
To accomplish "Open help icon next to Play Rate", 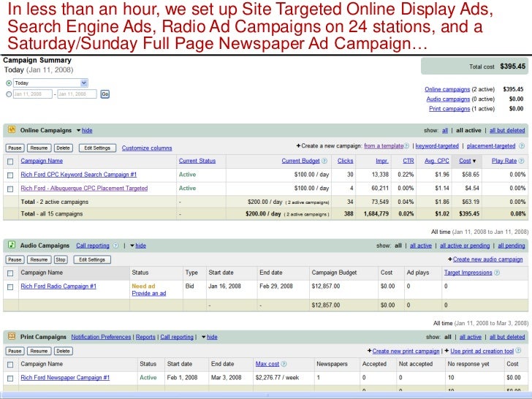I will click(521, 161).
